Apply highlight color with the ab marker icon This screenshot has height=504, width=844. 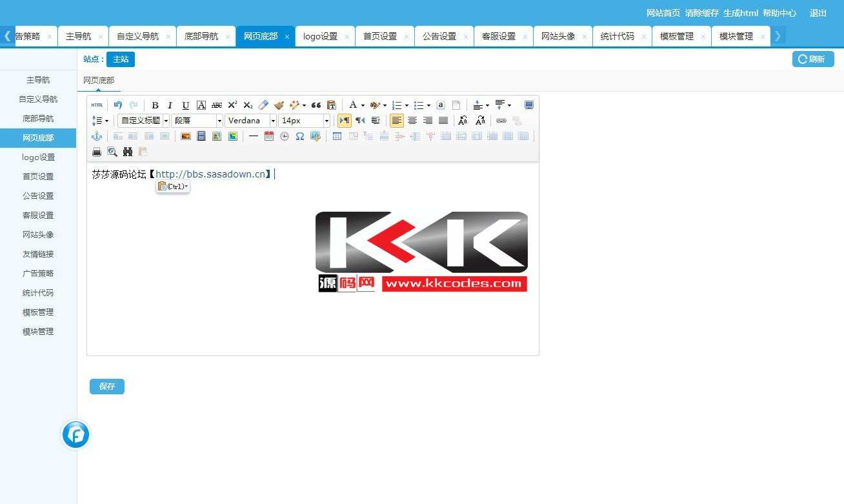point(375,105)
